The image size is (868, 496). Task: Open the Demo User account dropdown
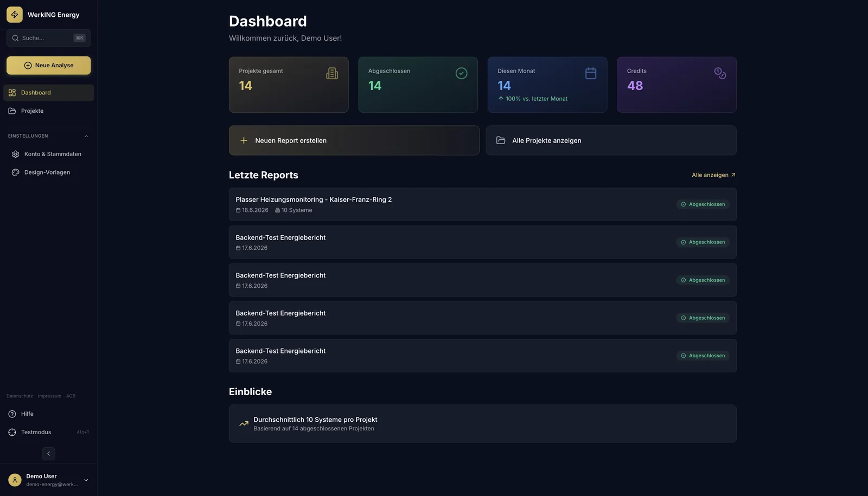tap(86, 480)
